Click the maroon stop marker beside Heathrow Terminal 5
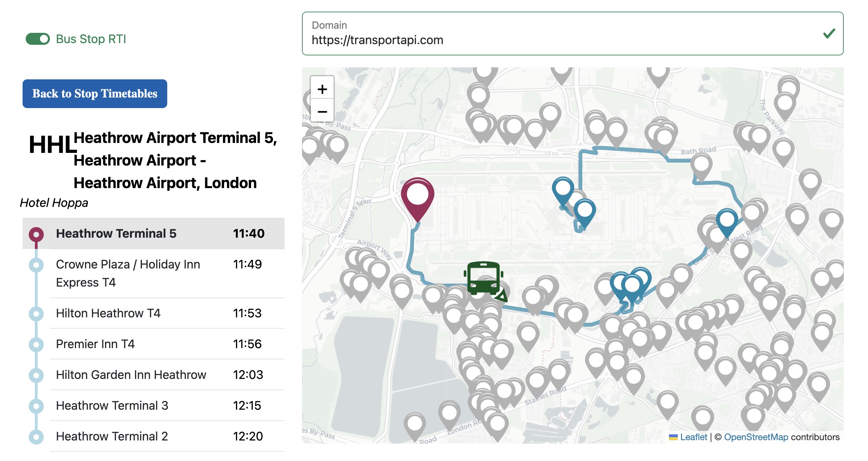Image resolution: width=868 pixels, height=461 pixels. tap(36, 234)
